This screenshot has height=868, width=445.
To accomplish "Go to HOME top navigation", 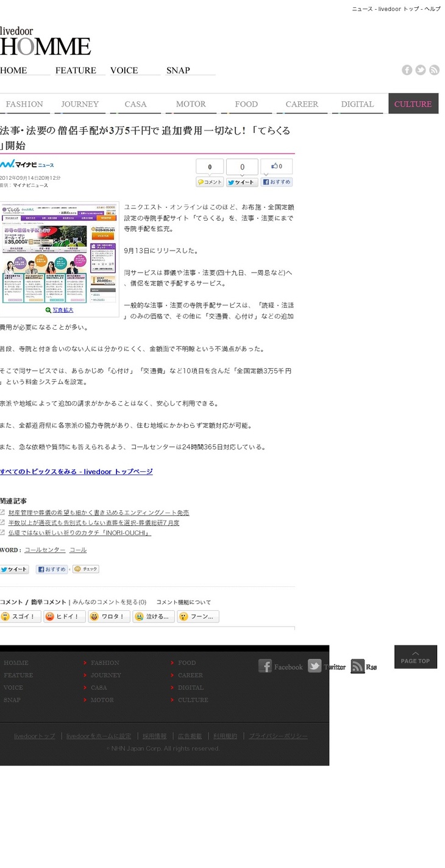I will point(24,71).
